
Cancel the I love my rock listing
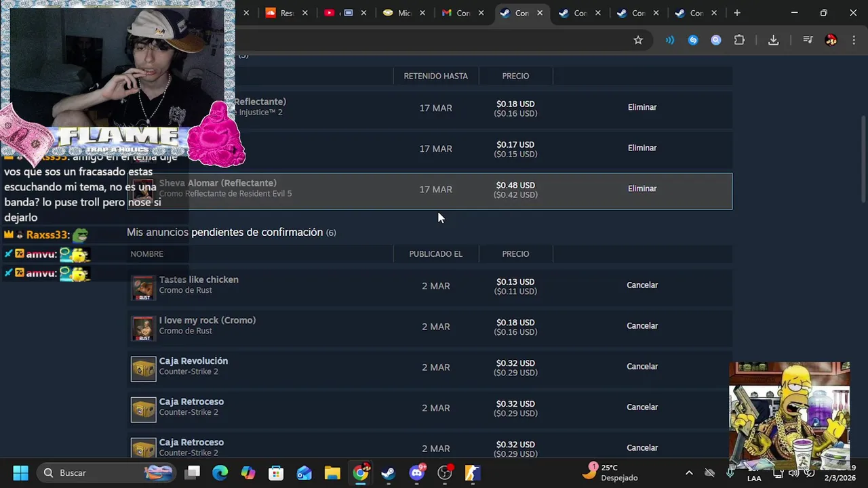click(642, 326)
